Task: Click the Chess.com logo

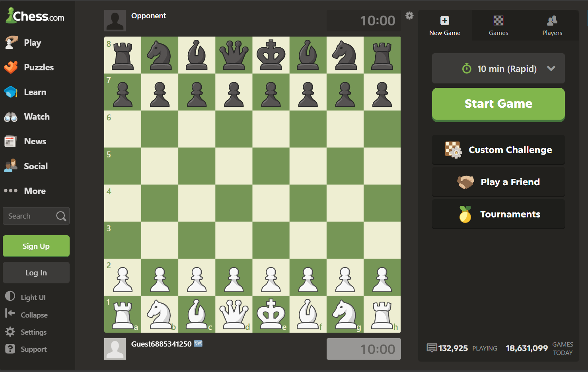Action: pyautogui.click(x=35, y=16)
